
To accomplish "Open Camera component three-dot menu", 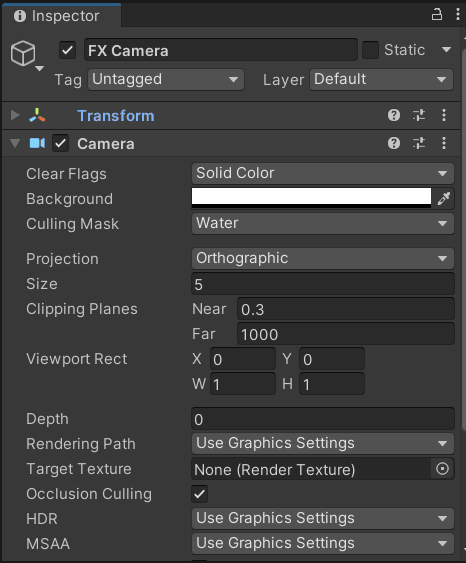I will [x=444, y=143].
